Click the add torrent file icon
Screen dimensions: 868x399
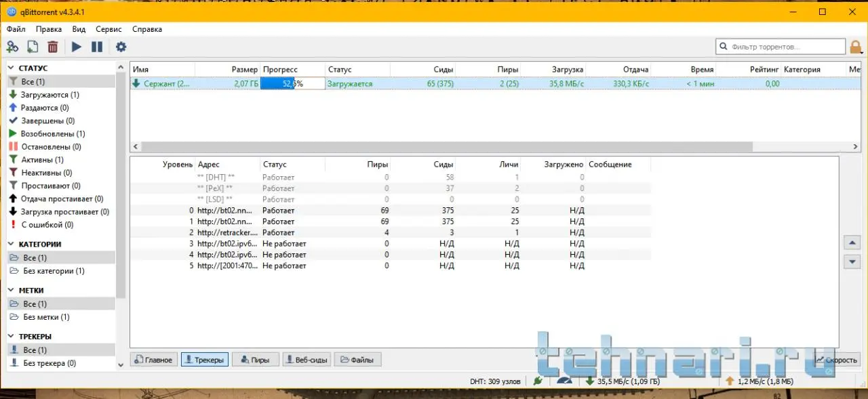(x=33, y=47)
